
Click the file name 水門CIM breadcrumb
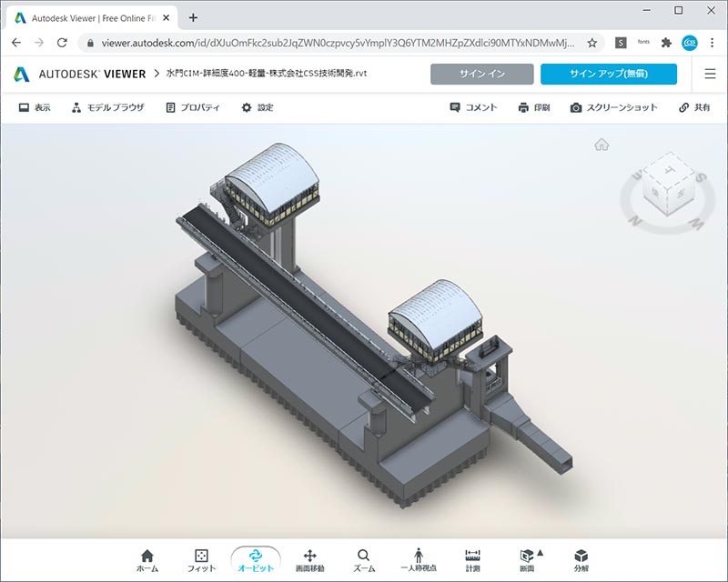coord(267,74)
